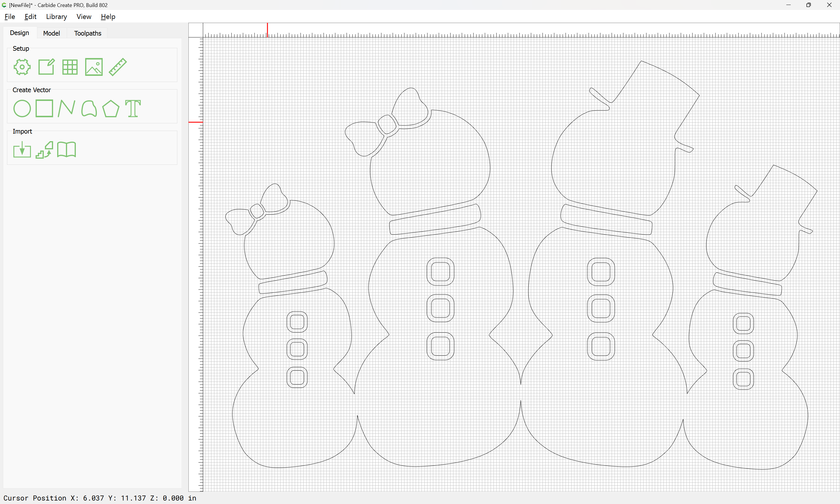
Task: Open the Library menu
Action: click(56, 17)
